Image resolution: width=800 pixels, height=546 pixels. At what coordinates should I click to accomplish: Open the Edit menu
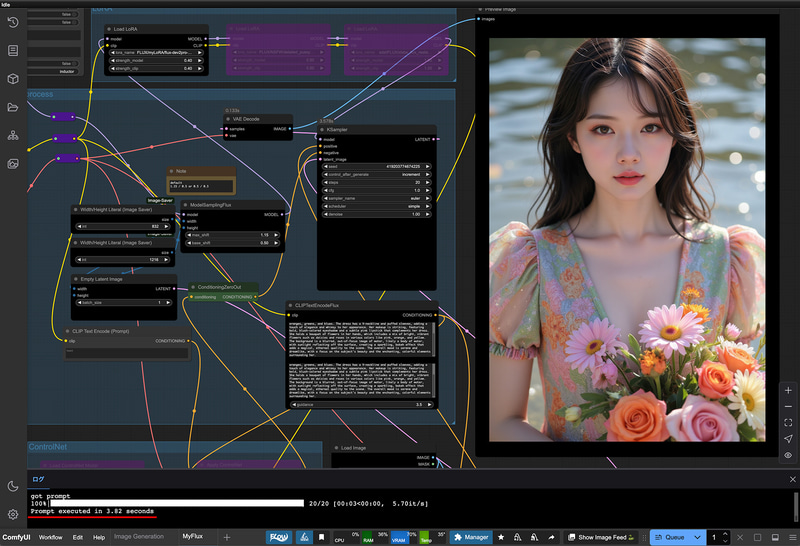[78, 537]
